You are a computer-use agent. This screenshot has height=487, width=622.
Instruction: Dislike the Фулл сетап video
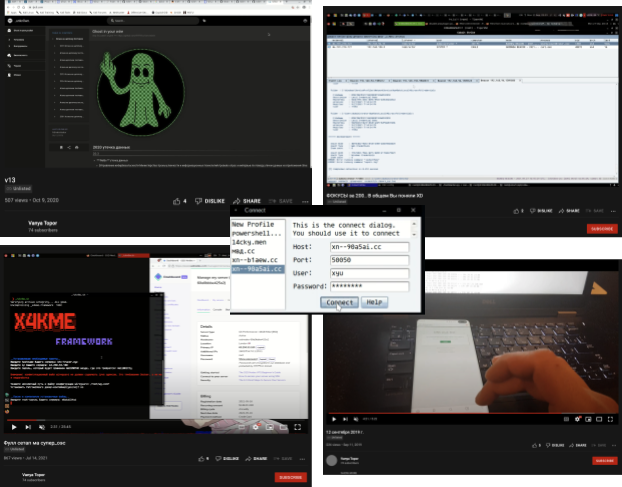(227, 458)
